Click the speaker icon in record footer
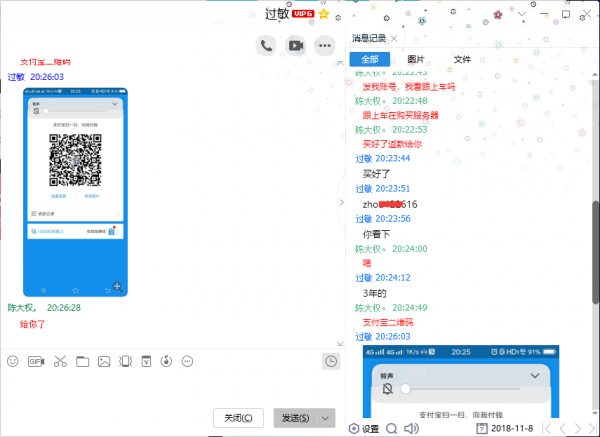600x437 pixels. (411, 429)
